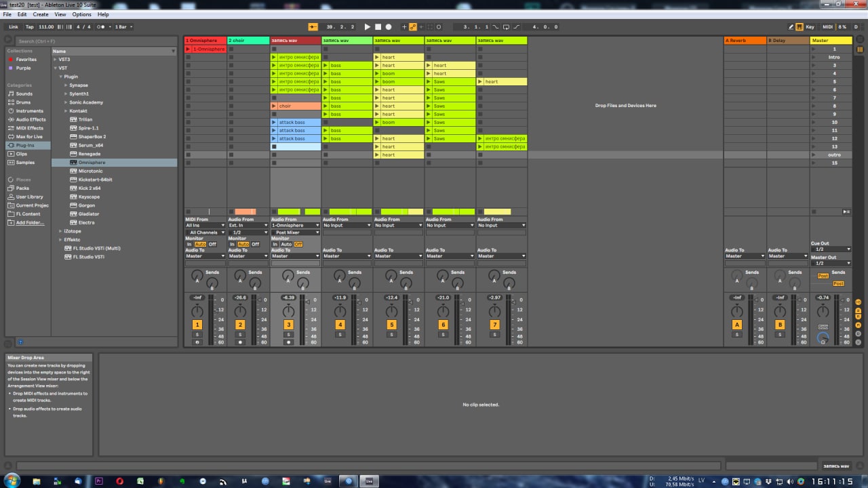Enable MIDI Map Mode

click(827, 26)
